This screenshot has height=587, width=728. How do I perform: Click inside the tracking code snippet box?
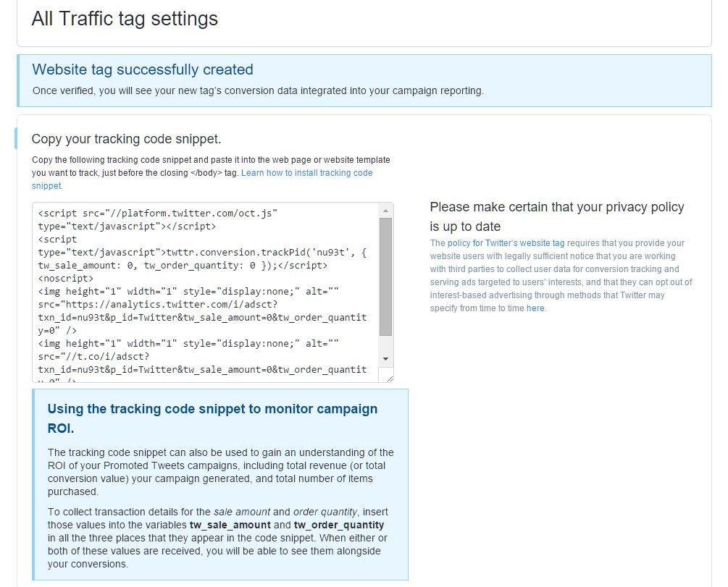click(206, 292)
